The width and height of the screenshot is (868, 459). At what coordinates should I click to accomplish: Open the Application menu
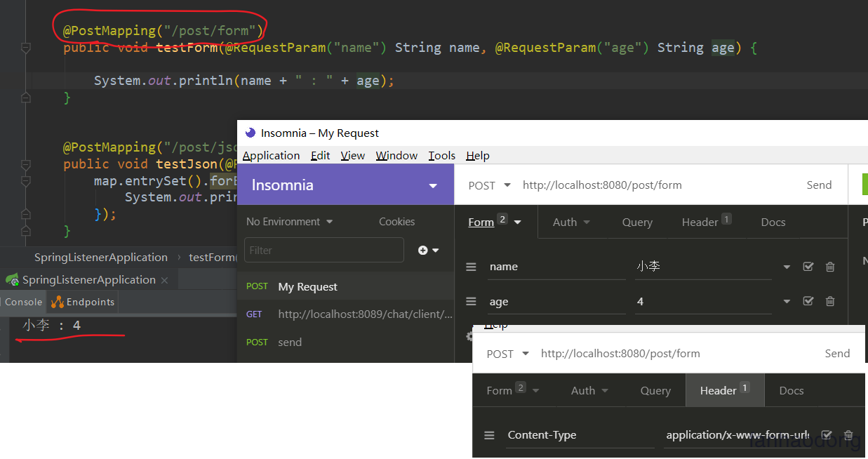click(271, 155)
